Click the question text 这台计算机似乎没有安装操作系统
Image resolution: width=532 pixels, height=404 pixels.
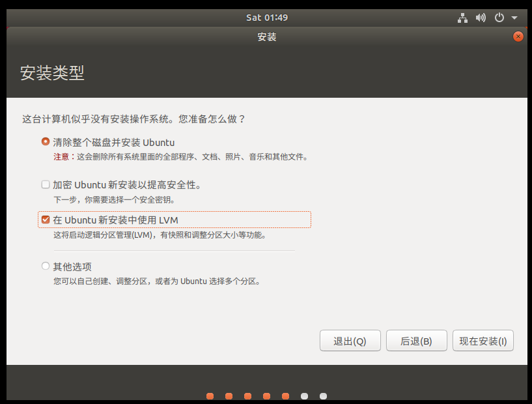pyautogui.click(x=133, y=119)
